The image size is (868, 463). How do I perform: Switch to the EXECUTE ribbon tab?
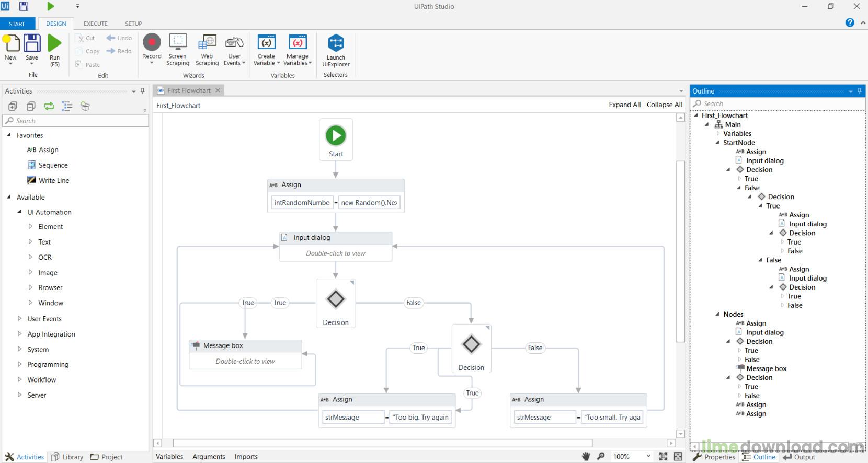click(x=96, y=24)
